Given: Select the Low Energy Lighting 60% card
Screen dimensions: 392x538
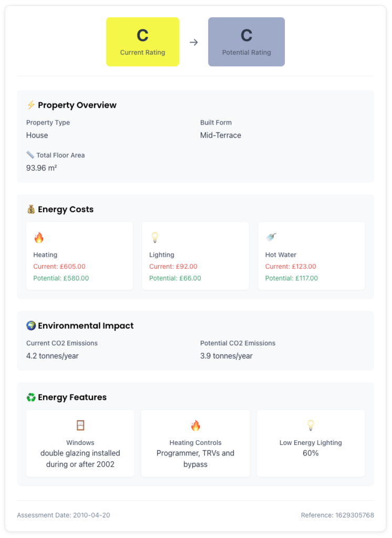Looking at the screenshot, I should (311, 443).
